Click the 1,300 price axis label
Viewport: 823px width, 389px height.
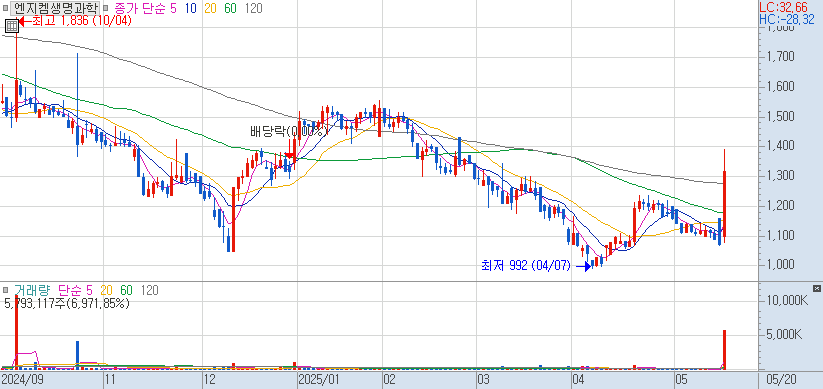(780, 175)
